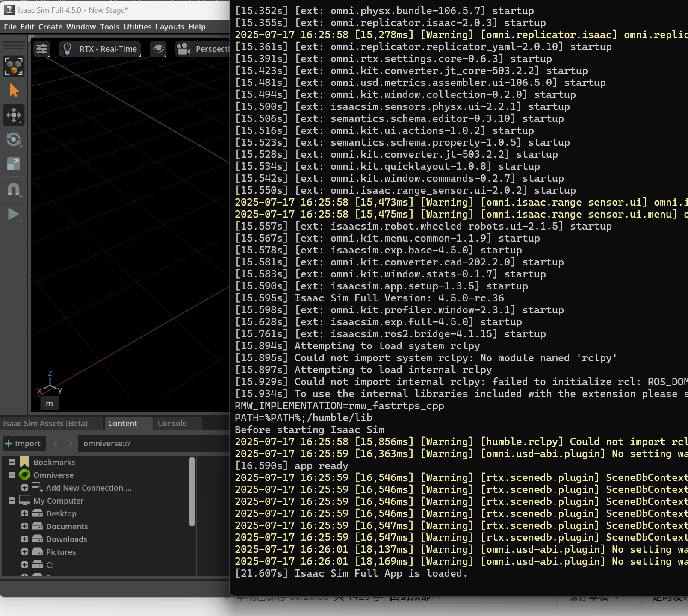The height and width of the screenshot is (616, 688).
Task: Expand the C: drive node
Action: (x=25, y=564)
